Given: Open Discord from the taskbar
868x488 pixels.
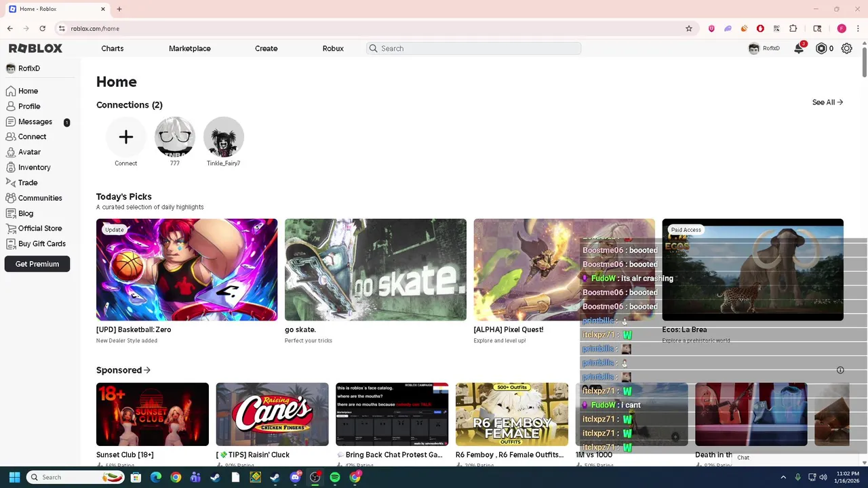Looking at the screenshot, I should coord(295,477).
